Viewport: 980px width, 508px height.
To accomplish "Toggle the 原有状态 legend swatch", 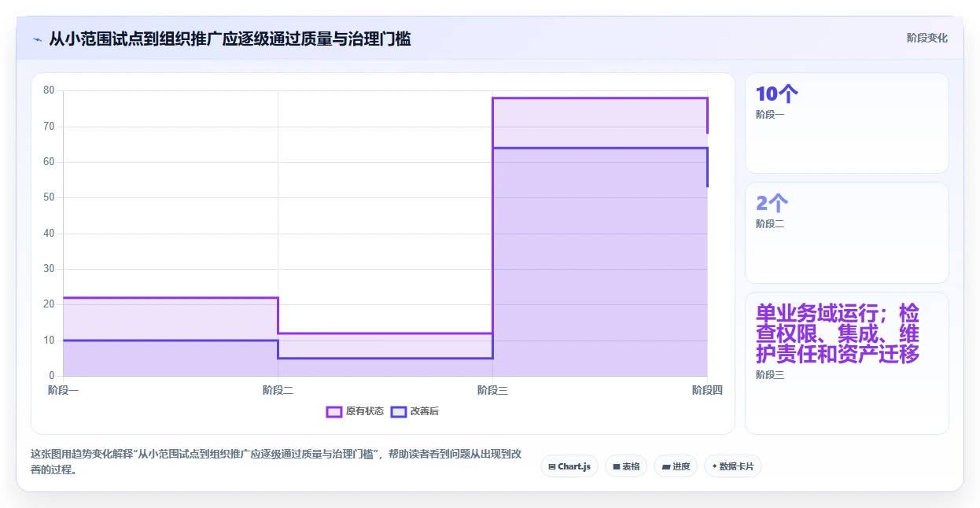I will tap(334, 412).
